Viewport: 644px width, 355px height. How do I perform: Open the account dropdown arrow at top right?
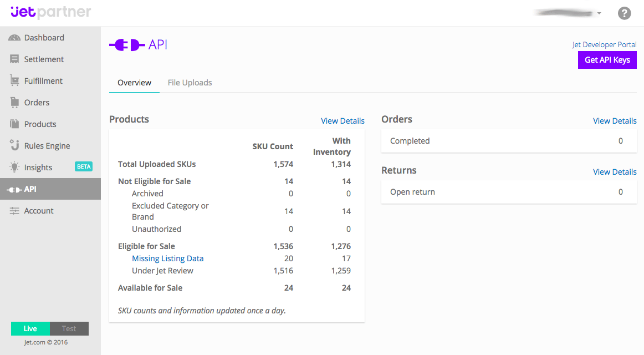(599, 13)
